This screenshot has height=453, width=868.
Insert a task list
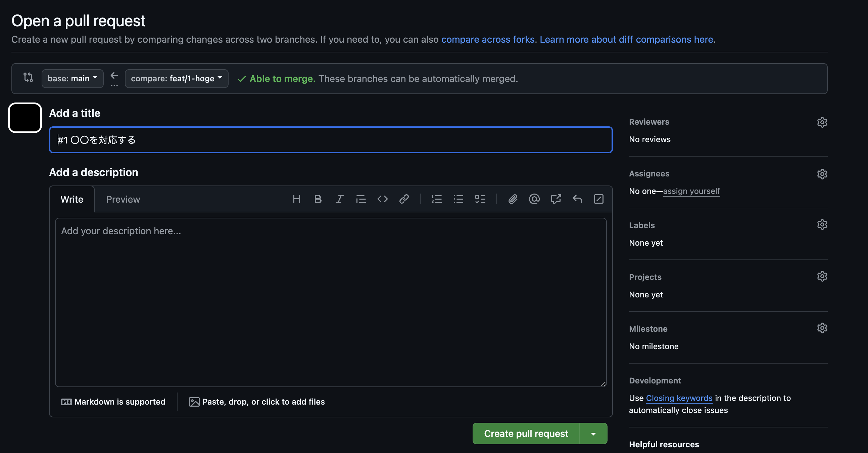pos(480,199)
